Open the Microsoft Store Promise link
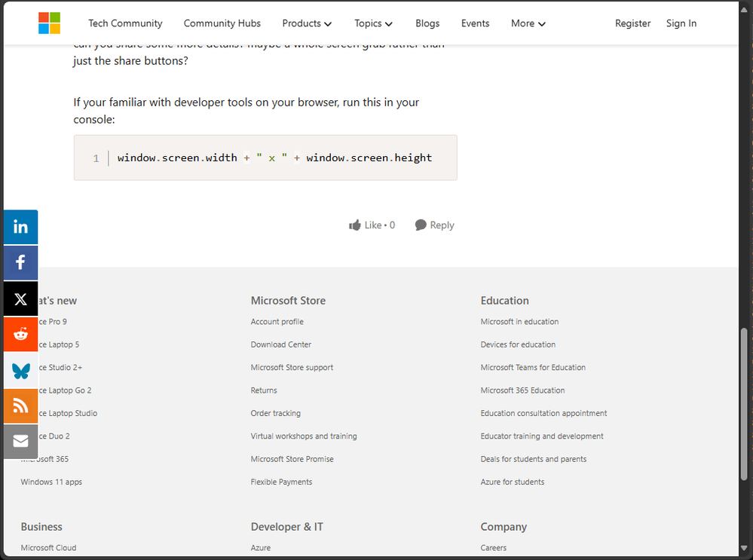753x560 pixels. click(292, 459)
